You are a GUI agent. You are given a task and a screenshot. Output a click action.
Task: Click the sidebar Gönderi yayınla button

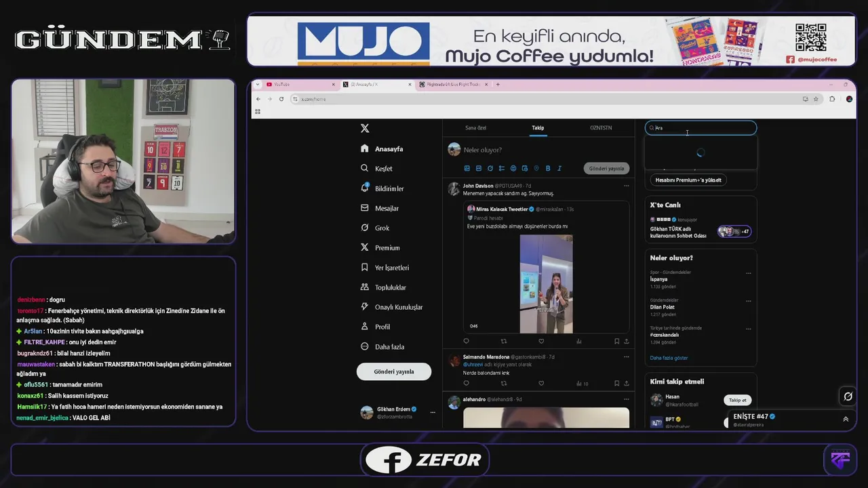click(x=394, y=371)
